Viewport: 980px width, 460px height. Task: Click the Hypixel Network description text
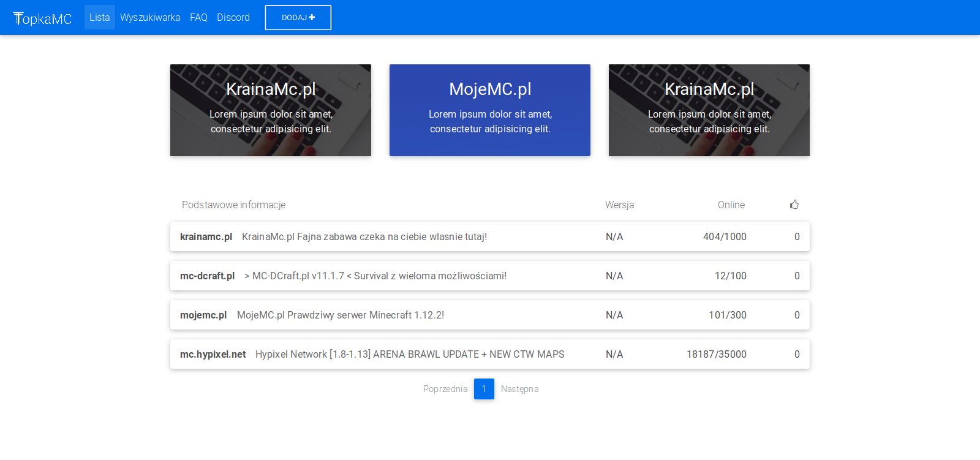click(x=410, y=354)
